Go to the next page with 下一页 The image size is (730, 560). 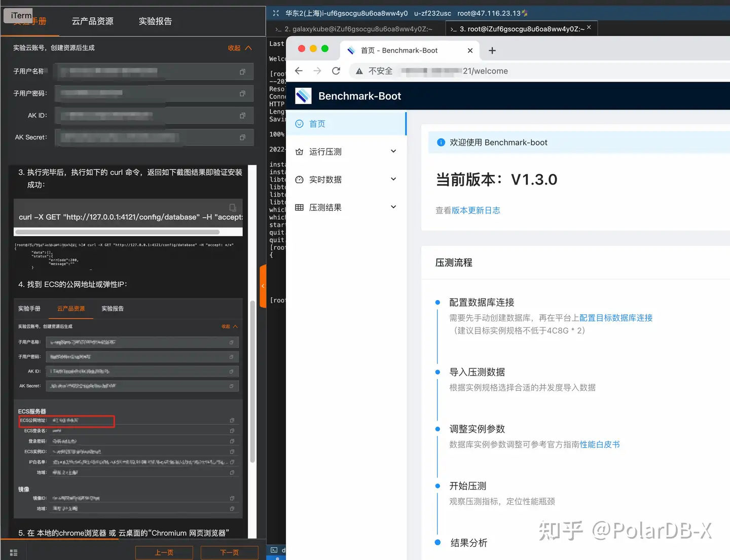click(230, 552)
